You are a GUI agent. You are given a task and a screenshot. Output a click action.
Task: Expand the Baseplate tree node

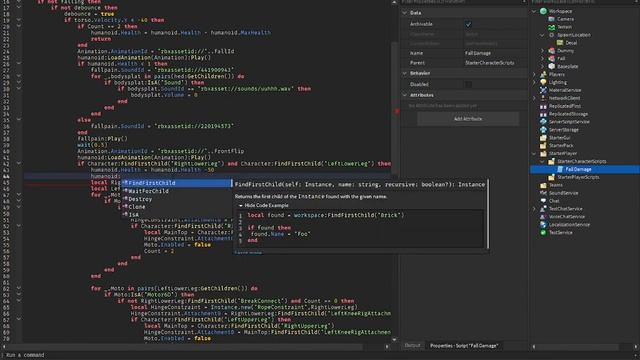pos(542,67)
